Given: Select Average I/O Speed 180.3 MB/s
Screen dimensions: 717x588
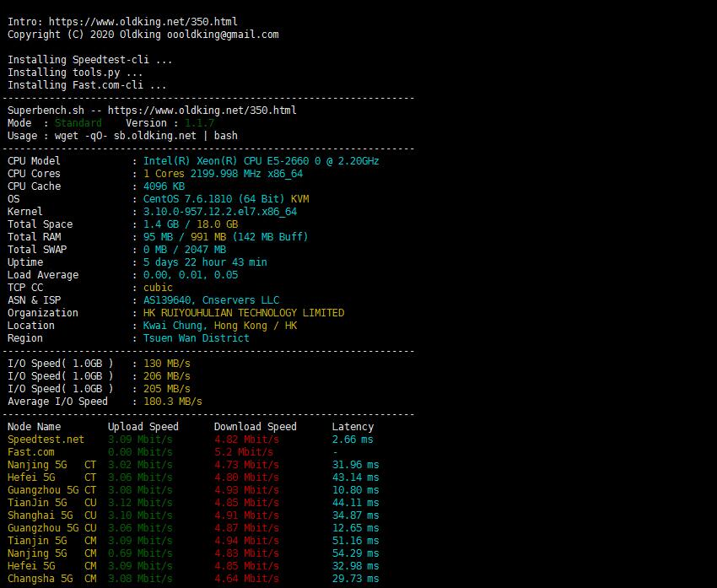Looking at the screenshot, I should 172,402.
